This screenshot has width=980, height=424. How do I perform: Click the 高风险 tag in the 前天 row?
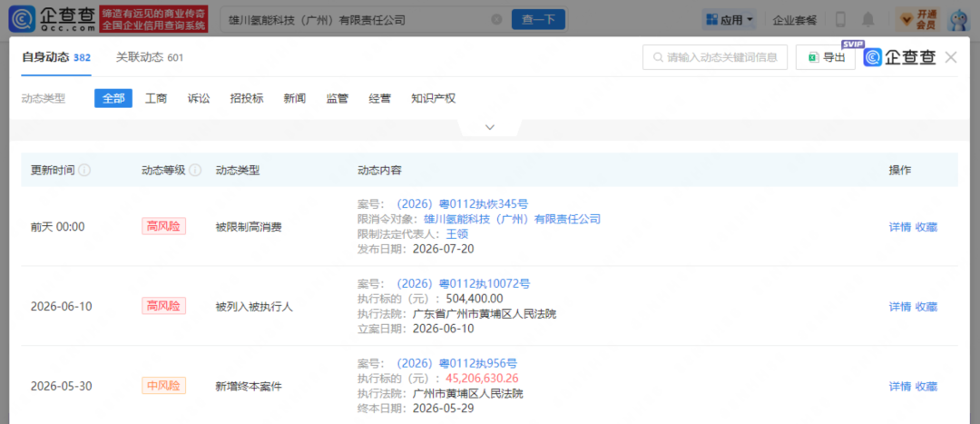click(163, 226)
